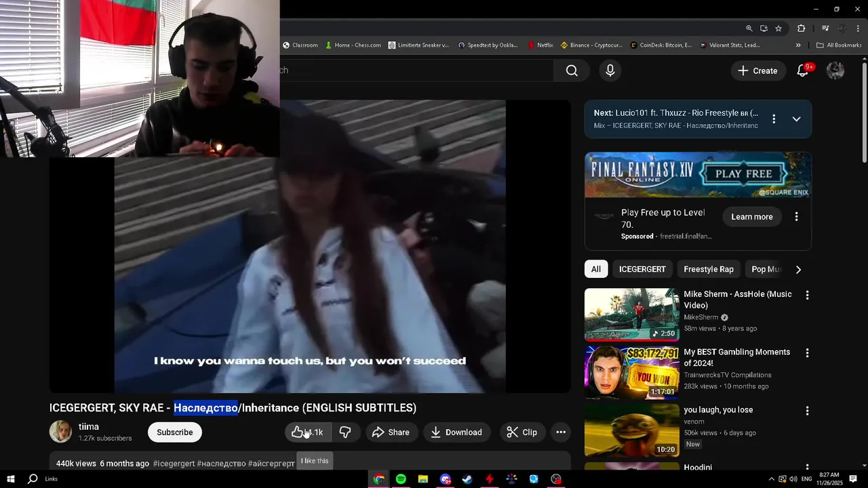Open Mike Sherm AssHole video thumbnail
Viewport: 868px width, 488px height.
[x=632, y=314]
